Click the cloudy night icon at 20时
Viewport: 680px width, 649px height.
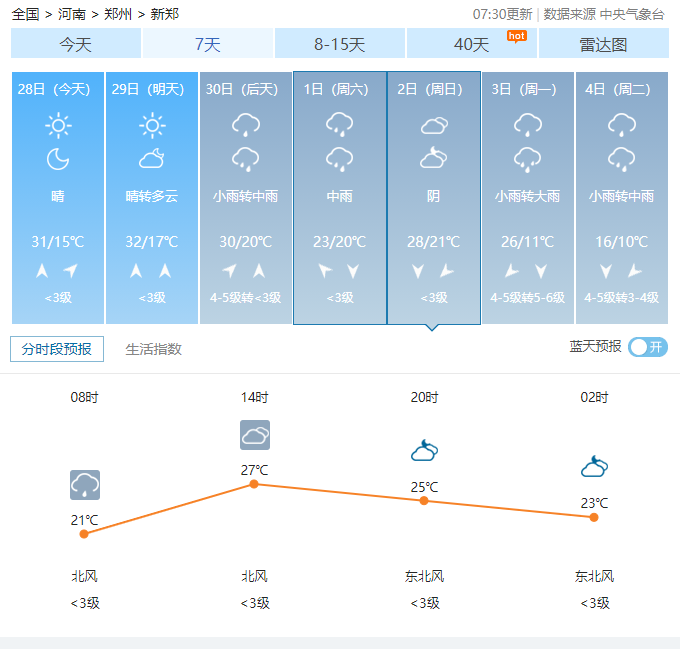(x=425, y=450)
